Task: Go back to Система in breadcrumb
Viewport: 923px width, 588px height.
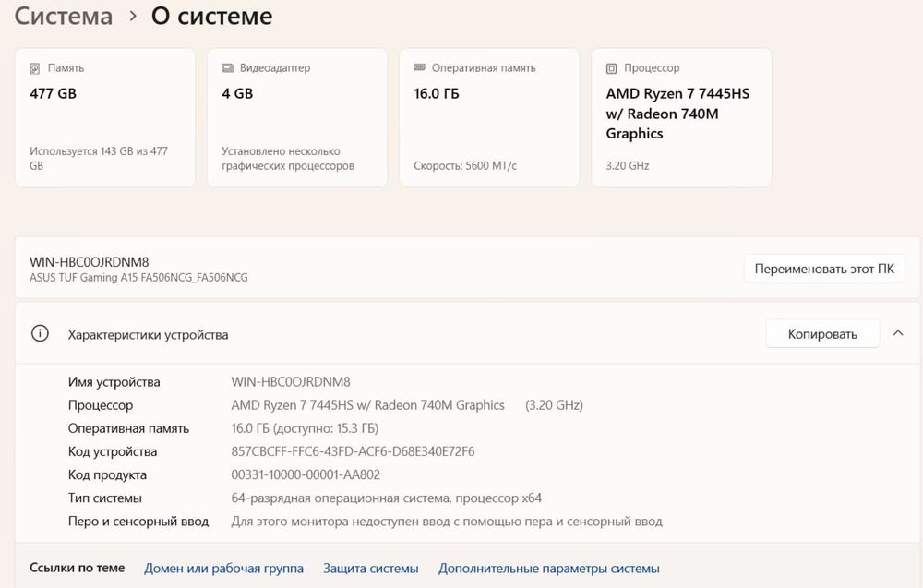Action: point(64,16)
